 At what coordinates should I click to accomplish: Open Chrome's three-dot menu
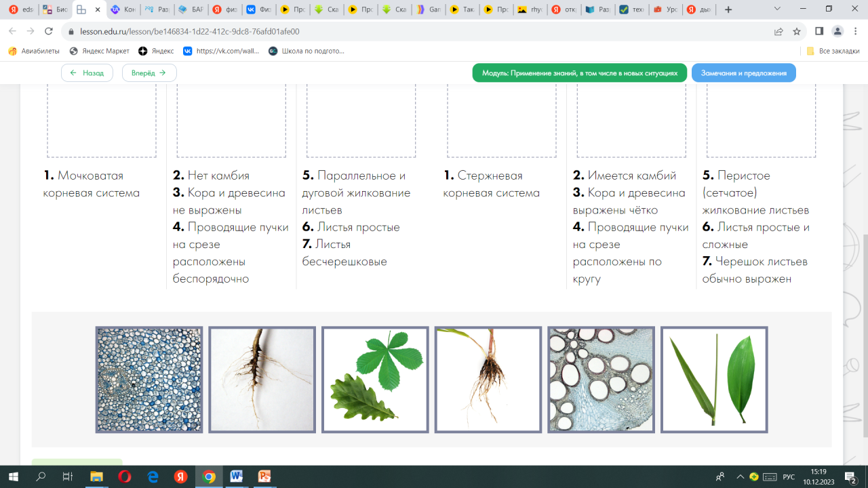point(856,31)
